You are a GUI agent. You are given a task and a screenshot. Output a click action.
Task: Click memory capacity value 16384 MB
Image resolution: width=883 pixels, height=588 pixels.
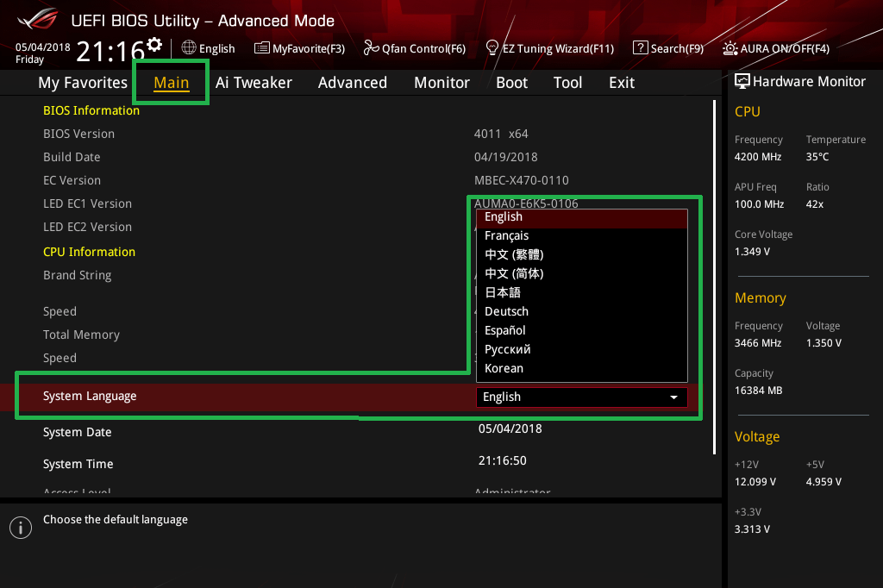pos(759,391)
